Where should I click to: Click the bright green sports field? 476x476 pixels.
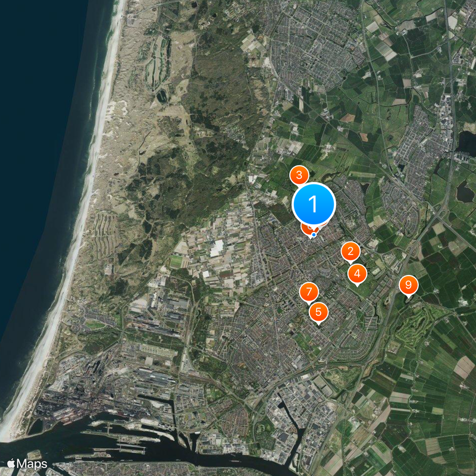176,261
